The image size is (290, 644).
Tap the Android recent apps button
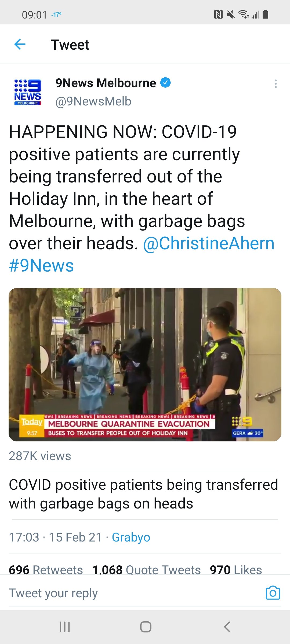point(65,627)
